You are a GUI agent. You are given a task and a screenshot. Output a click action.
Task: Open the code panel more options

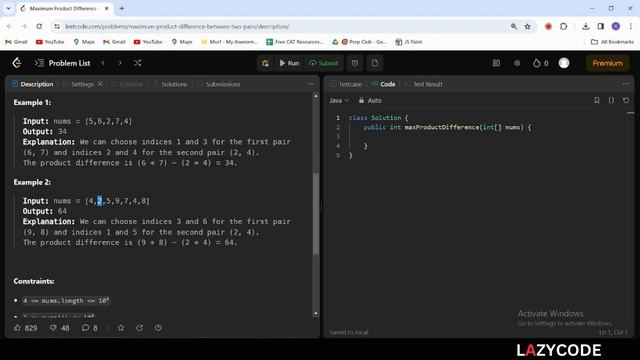coord(626,84)
